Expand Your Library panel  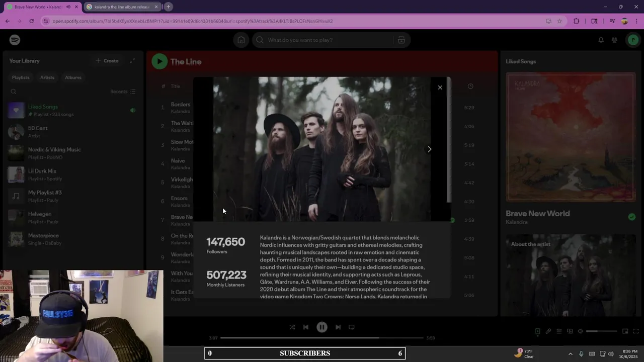point(132,61)
